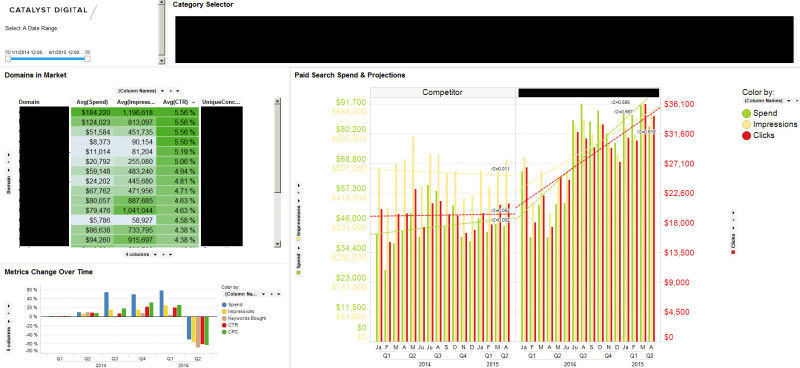Open the Color by dropdown in Metrics chart
Viewport: 800px width, 368px height.
(x=263, y=294)
